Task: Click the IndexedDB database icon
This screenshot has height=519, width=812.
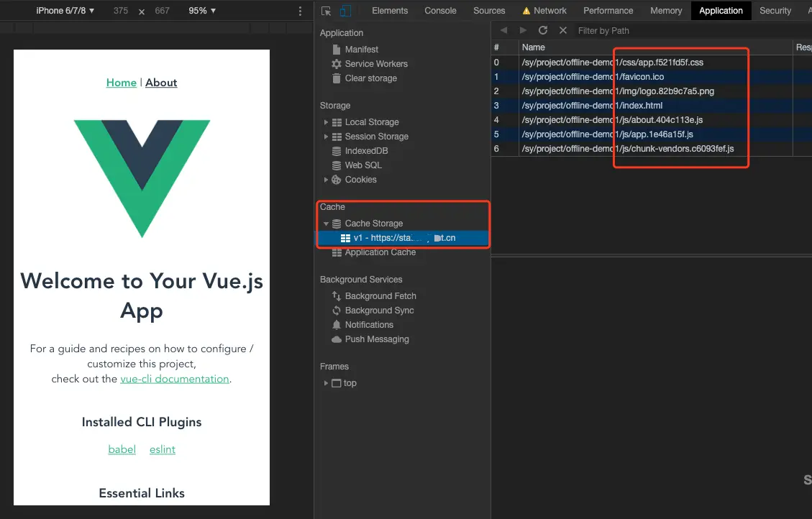Action: pyautogui.click(x=336, y=151)
